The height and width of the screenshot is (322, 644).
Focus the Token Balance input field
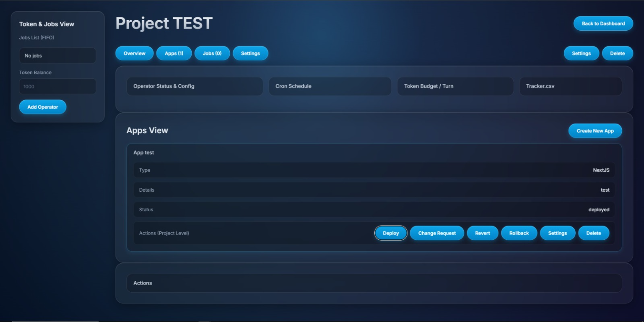coord(57,86)
